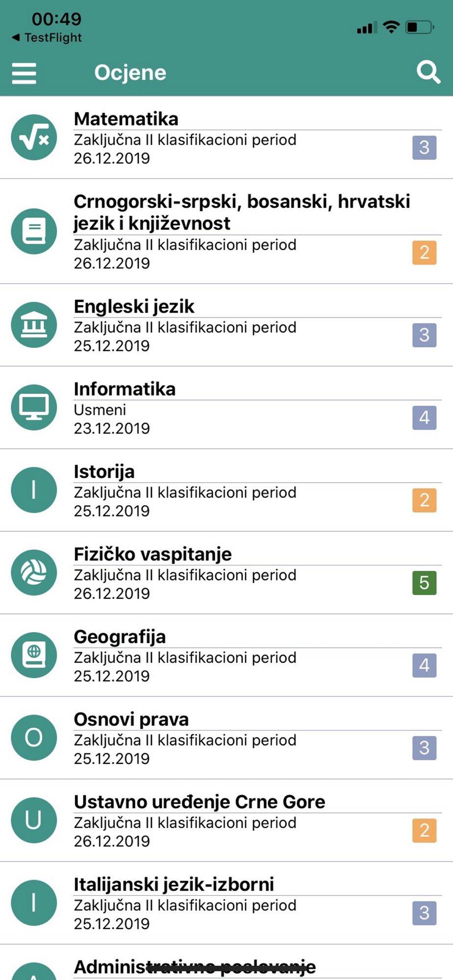Tap the Ocjene page title
The height and width of the screenshot is (980, 453).
point(130,73)
